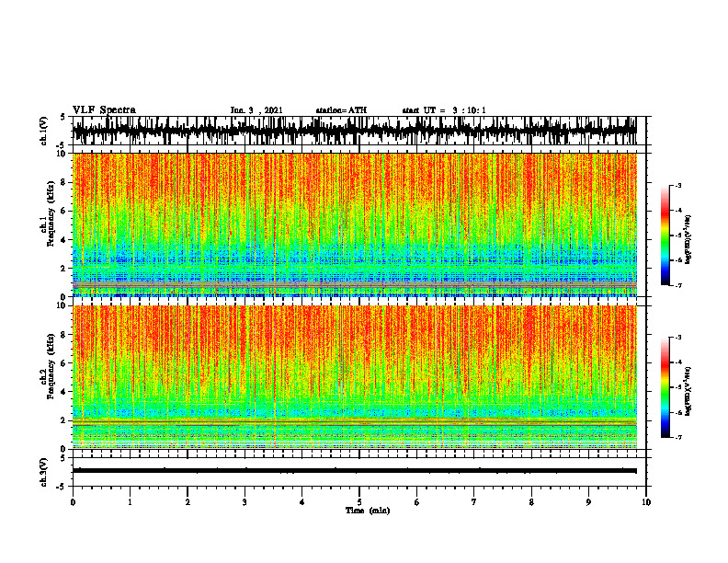Click the ch.1 voltage waveform panel

pos(358,131)
